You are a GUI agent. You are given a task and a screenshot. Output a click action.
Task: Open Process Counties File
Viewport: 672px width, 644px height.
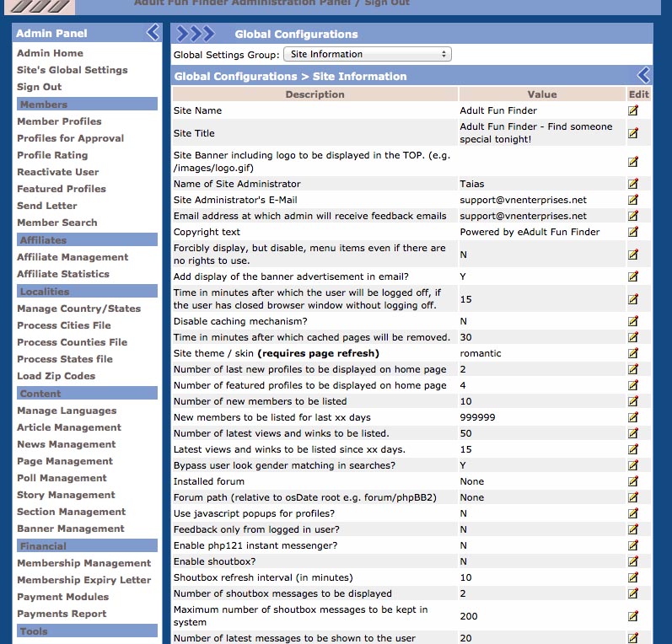coord(72,342)
